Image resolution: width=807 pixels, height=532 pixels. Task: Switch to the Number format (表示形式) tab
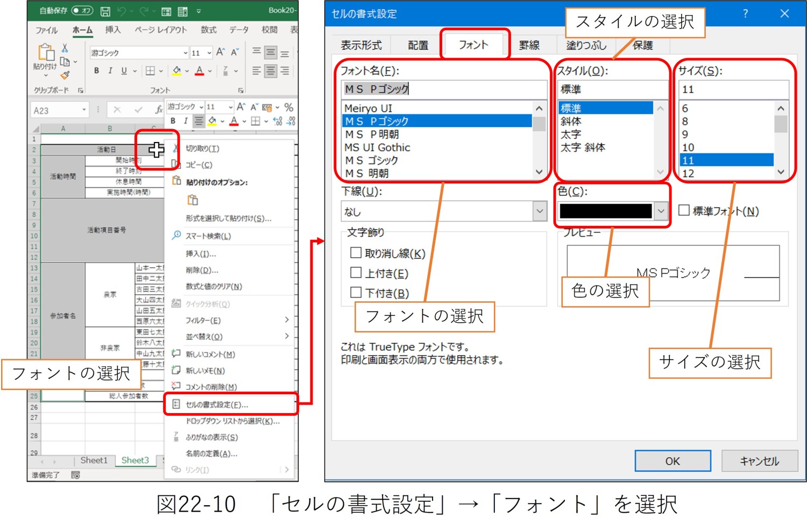(x=361, y=45)
